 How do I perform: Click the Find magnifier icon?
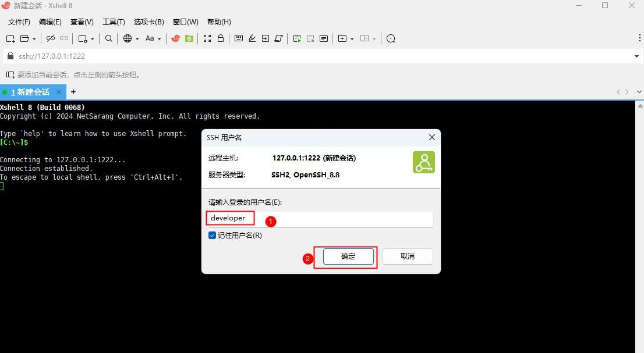pos(108,38)
